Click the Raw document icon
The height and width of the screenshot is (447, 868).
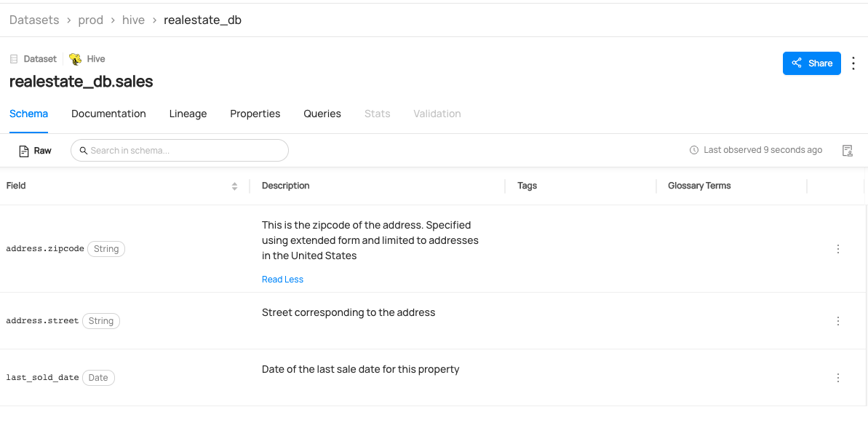click(x=24, y=150)
